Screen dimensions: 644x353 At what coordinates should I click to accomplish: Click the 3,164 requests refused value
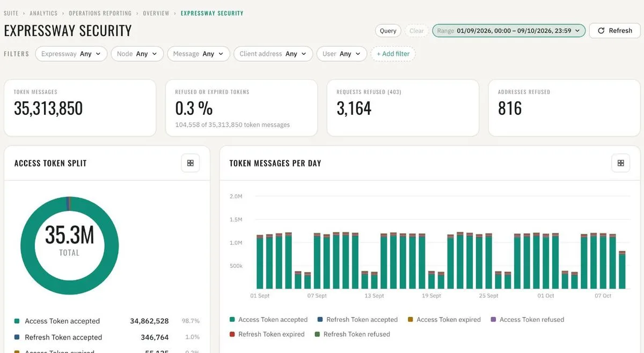354,108
